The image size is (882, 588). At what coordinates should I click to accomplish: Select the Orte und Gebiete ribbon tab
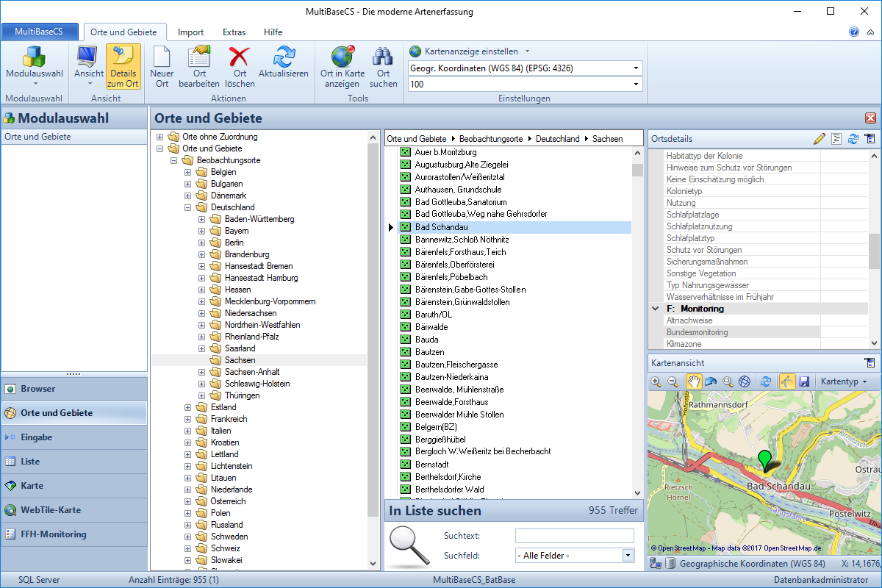tap(125, 32)
